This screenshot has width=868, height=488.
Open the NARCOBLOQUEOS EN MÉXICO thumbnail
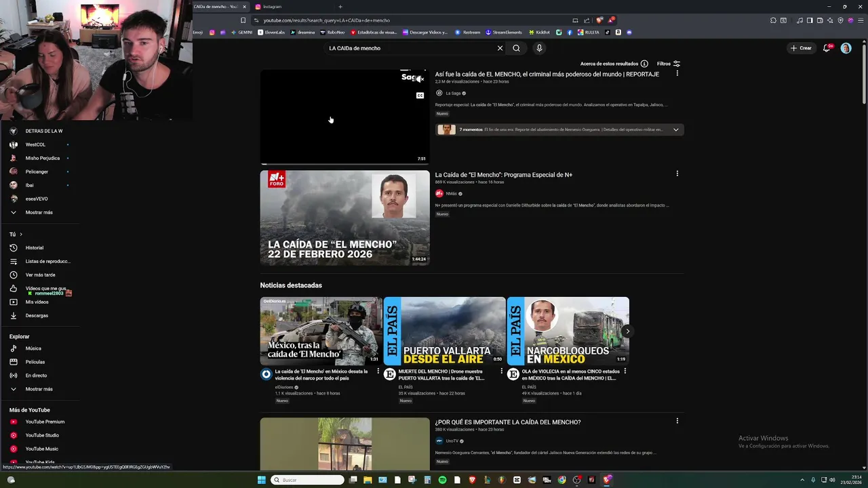568,331
